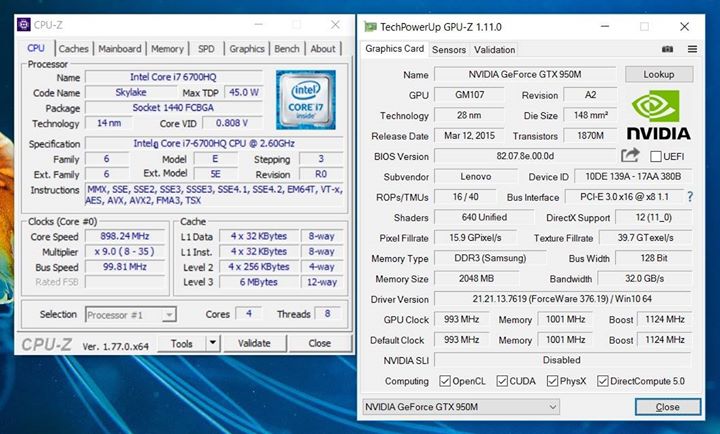Click the Lookup button in GPU-Z

659,74
